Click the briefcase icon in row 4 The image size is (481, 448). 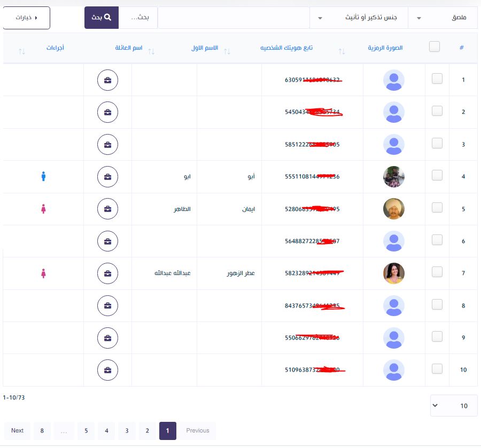pos(107,177)
